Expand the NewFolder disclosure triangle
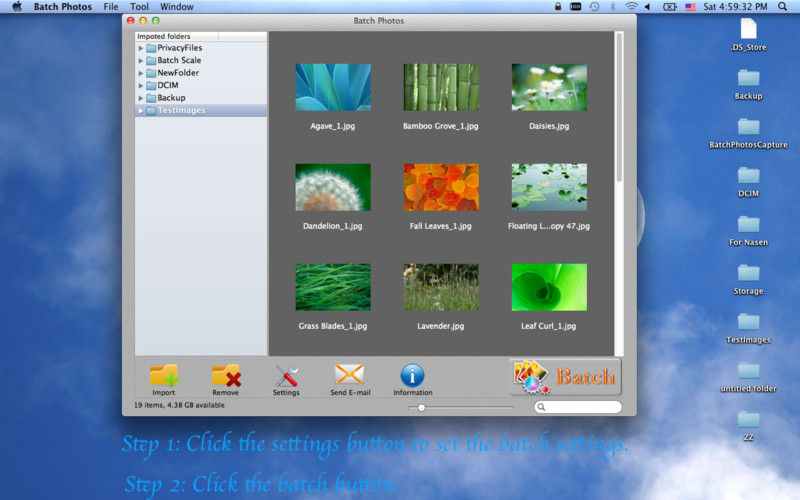The image size is (800, 500). tap(141, 73)
